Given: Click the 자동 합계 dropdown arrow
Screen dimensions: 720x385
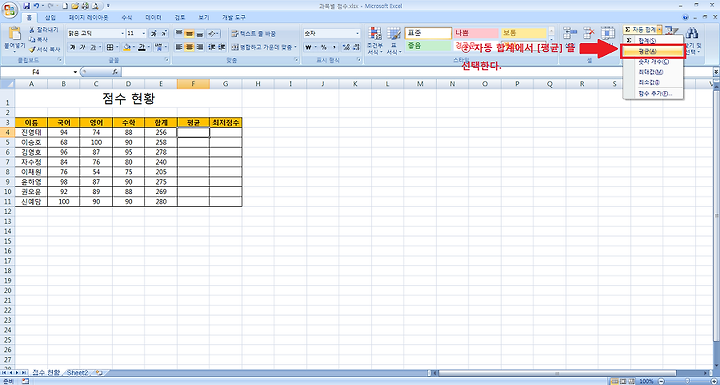Looking at the screenshot, I should tap(660, 29).
